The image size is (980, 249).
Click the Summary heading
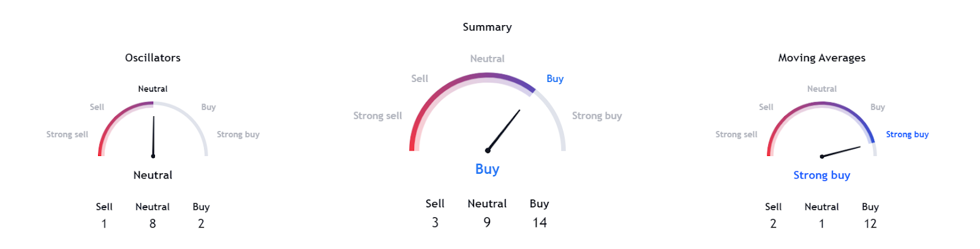tap(487, 27)
